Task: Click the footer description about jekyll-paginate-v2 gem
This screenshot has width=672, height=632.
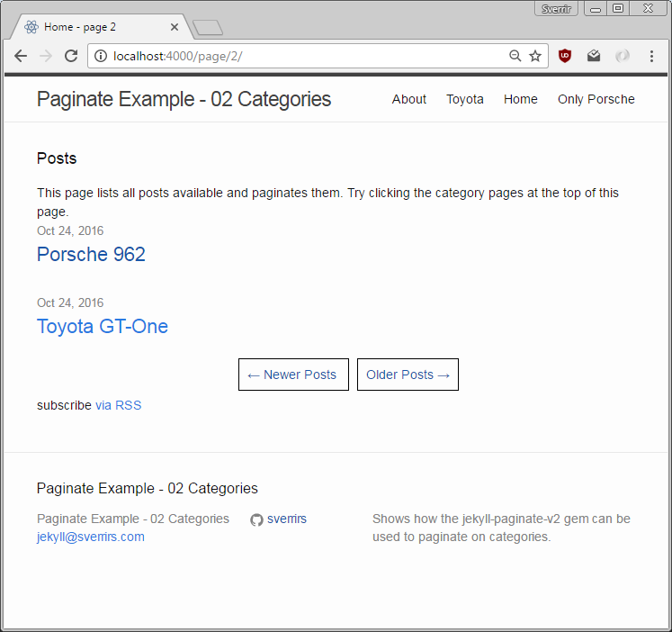Action: tap(501, 528)
